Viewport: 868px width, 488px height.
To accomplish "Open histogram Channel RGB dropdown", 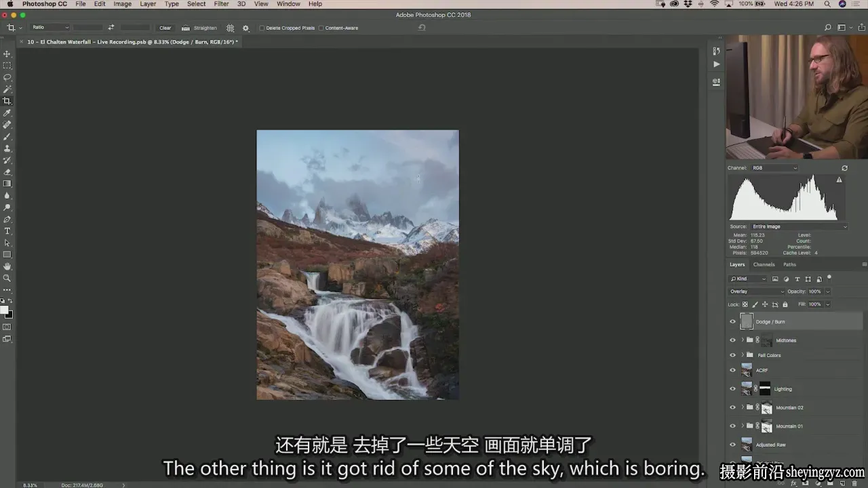I will point(774,168).
